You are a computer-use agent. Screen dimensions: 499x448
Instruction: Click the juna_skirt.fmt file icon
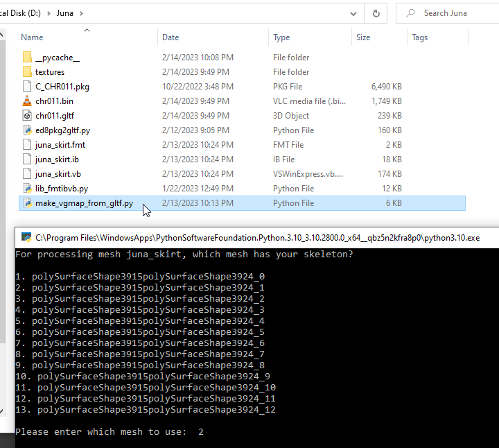pos(27,145)
